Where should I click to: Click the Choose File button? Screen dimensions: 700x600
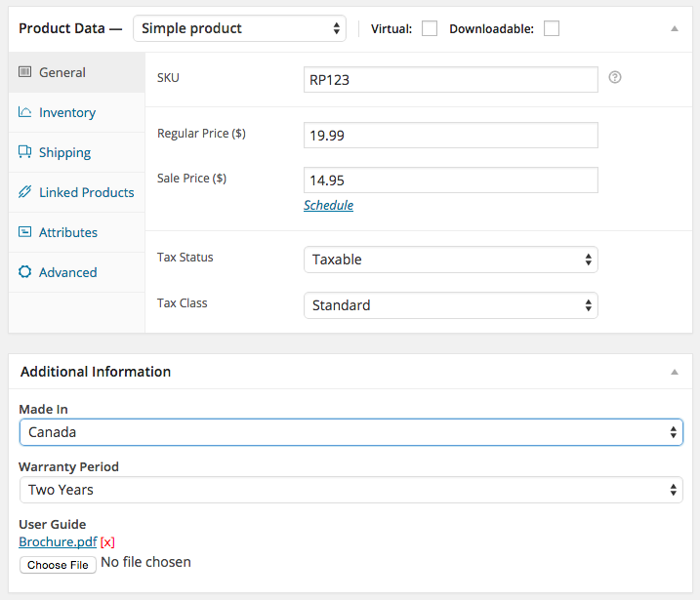[58, 565]
